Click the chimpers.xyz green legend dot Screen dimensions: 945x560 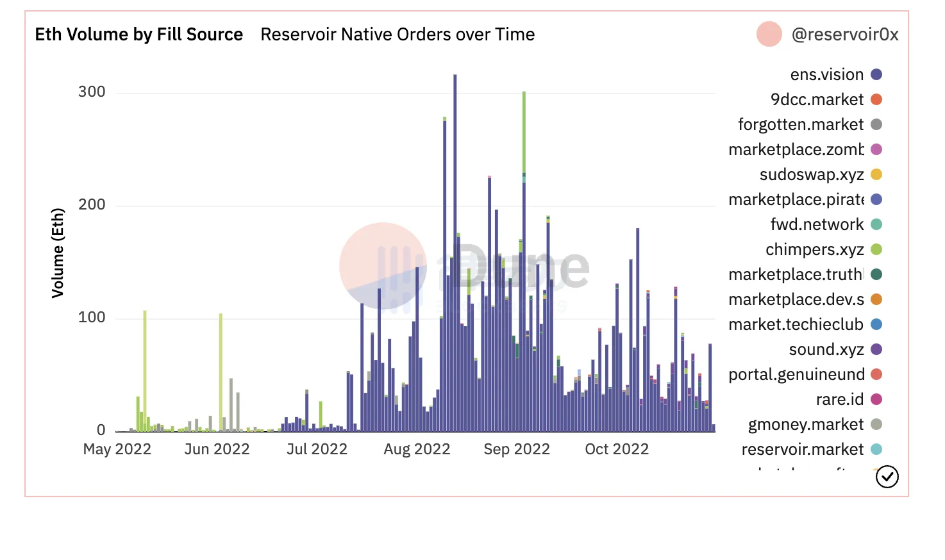click(876, 250)
